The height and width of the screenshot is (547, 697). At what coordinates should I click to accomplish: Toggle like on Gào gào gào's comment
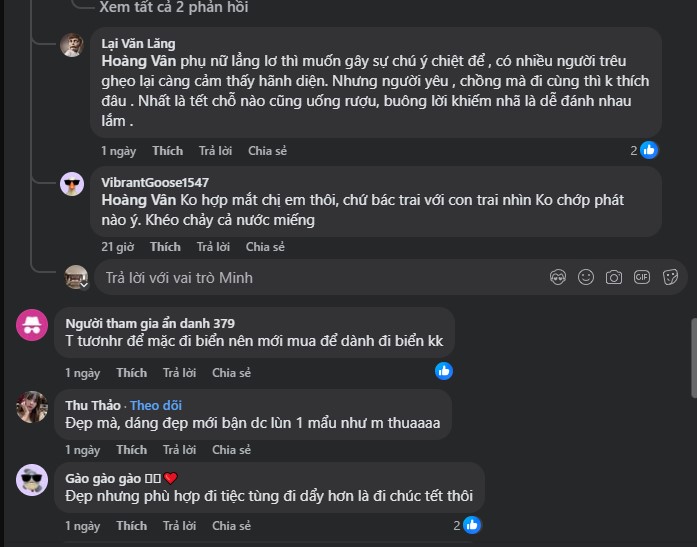131,526
